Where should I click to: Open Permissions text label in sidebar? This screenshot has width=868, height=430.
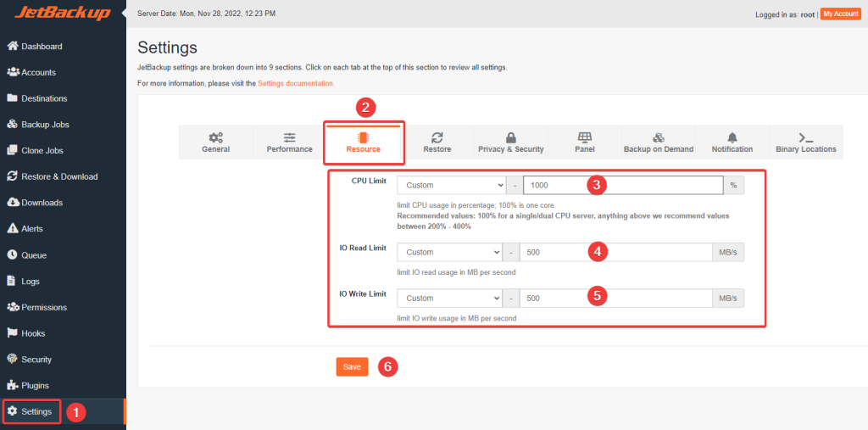coord(44,308)
